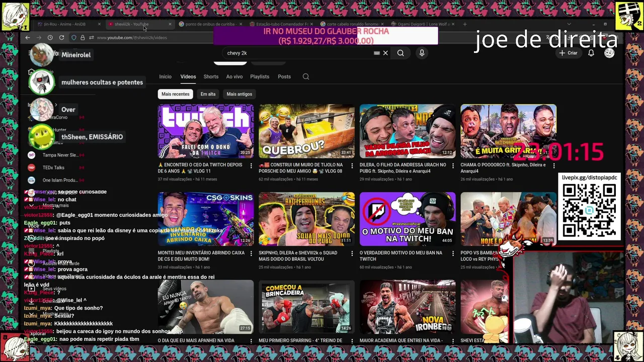Click the Criar create button
This screenshot has width=644, height=362.
click(x=569, y=53)
